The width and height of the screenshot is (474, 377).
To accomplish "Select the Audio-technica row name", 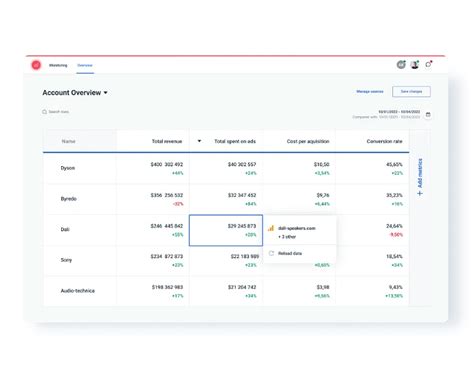I will coord(78,291).
